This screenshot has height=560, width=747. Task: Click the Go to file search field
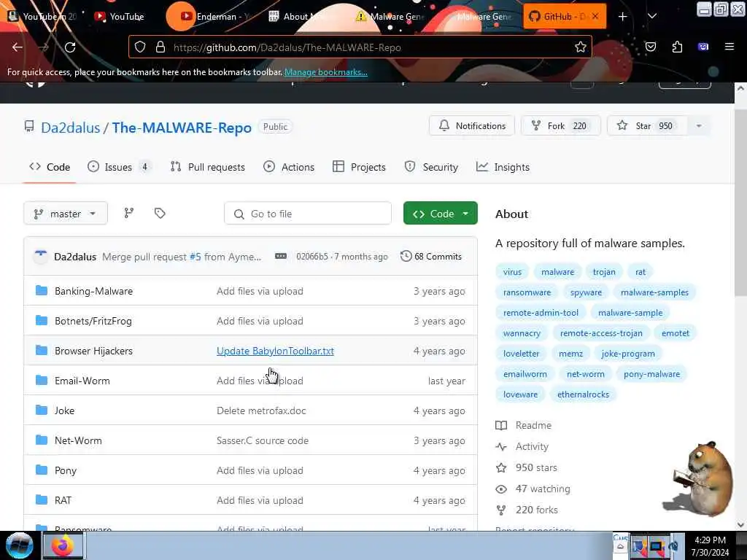point(308,214)
